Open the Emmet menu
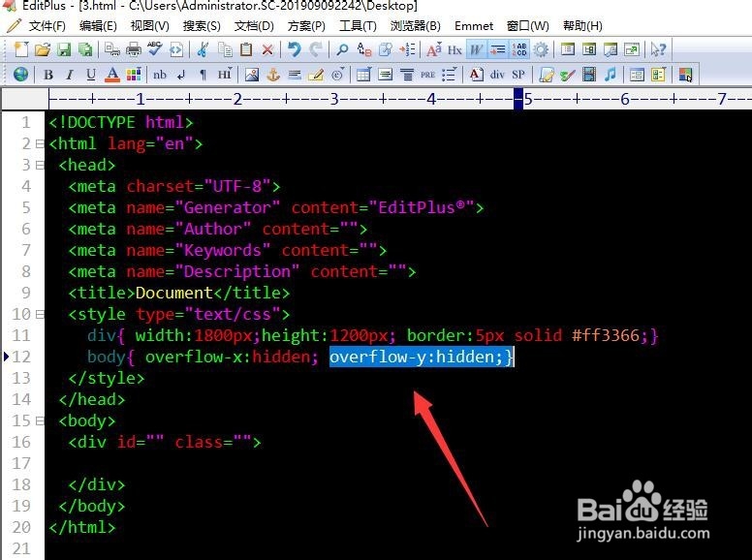The image size is (752, 560). 474,25
